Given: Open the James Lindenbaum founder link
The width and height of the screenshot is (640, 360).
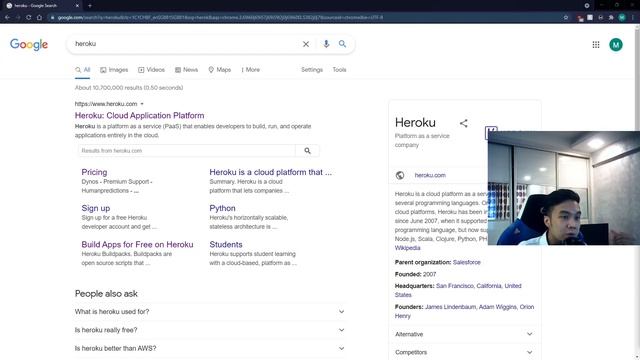Looking at the screenshot, I should pos(450,307).
